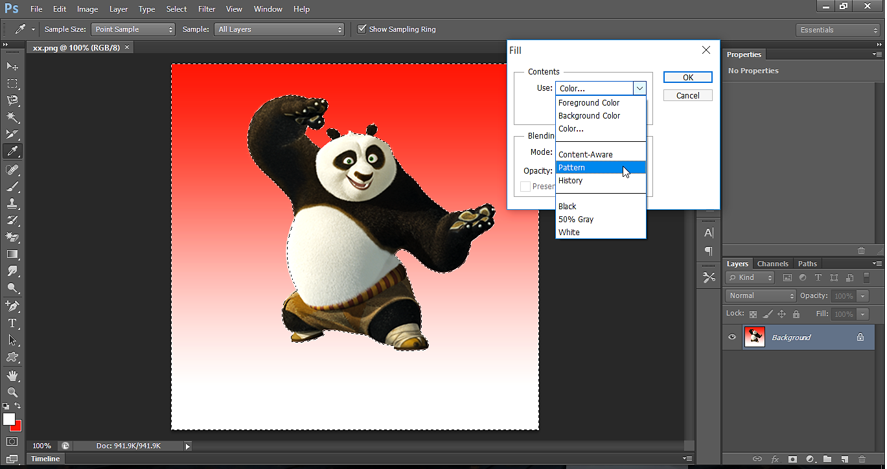The height and width of the screenshot is (469, 887).
Task: Click the red background color swatch
Action: pyautogui.click(x=18, y=427)
